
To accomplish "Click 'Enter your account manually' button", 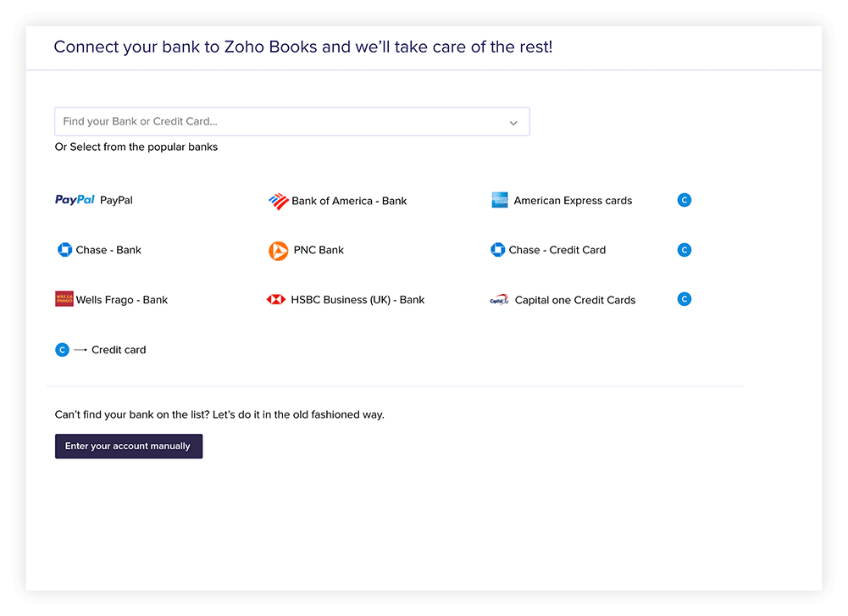I will click(x=128, y=446).
